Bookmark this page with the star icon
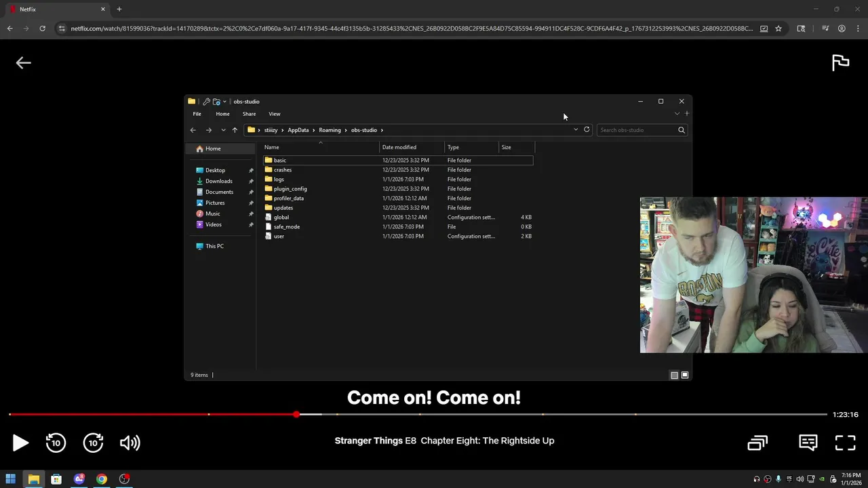The height and width of the screenshot is (488, 868). tap(778, 28)
